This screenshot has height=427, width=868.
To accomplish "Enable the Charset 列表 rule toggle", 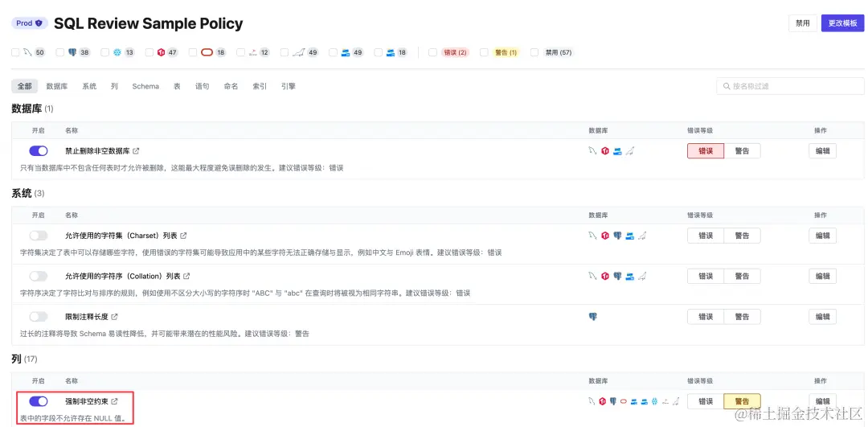I will 39,236.
